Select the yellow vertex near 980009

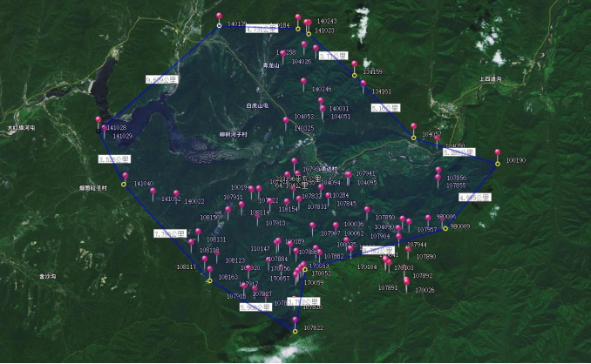[x=445, y=228]
